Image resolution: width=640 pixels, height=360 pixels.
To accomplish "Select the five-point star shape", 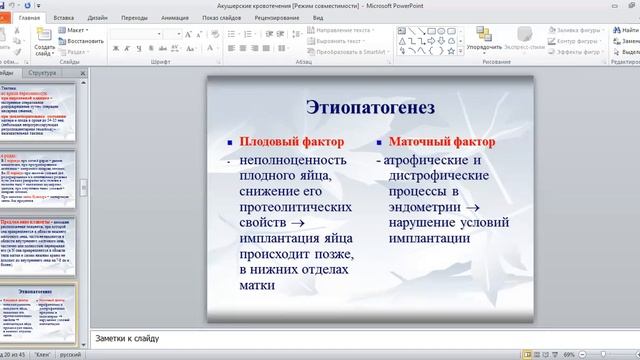I will (451, 51).
